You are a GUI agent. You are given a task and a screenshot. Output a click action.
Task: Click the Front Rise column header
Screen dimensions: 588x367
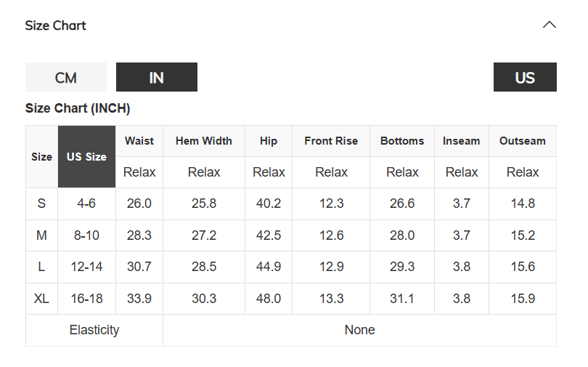click(x=331, y=141)
